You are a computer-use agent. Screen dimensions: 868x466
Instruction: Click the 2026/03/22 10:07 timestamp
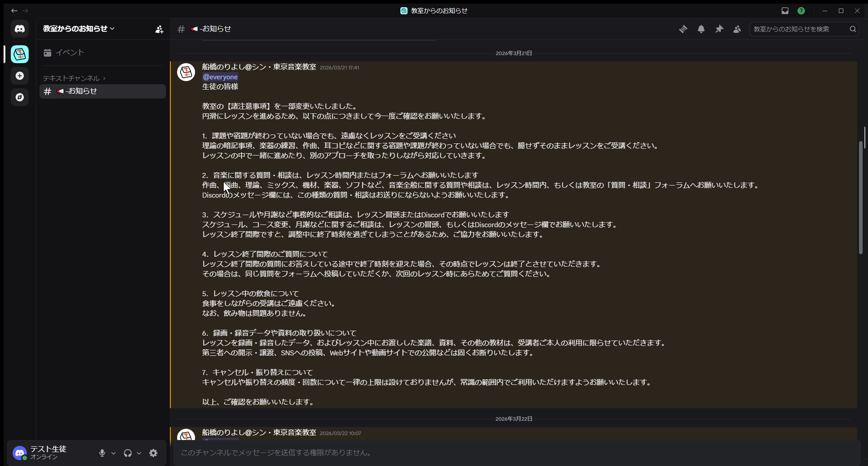[340, 433]
